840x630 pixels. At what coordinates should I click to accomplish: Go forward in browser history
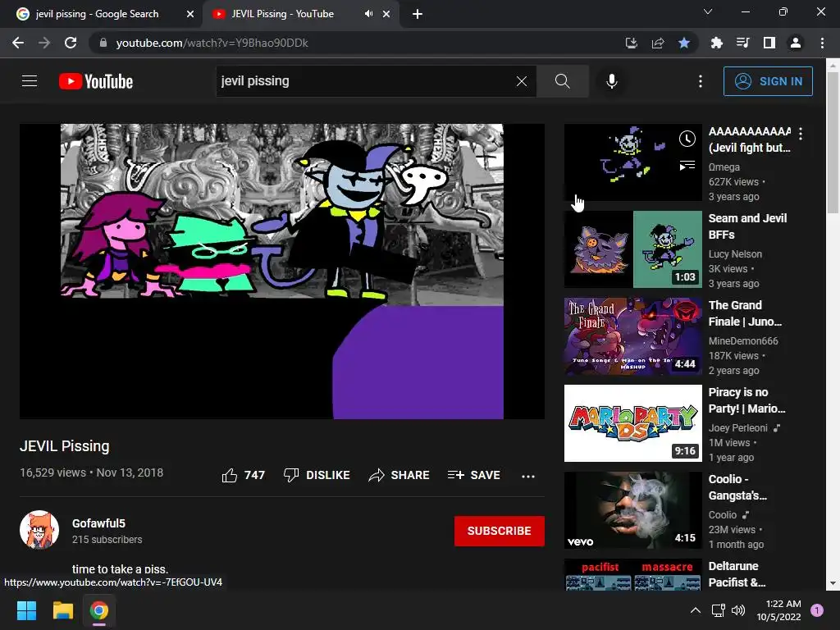tap(44, 43)
